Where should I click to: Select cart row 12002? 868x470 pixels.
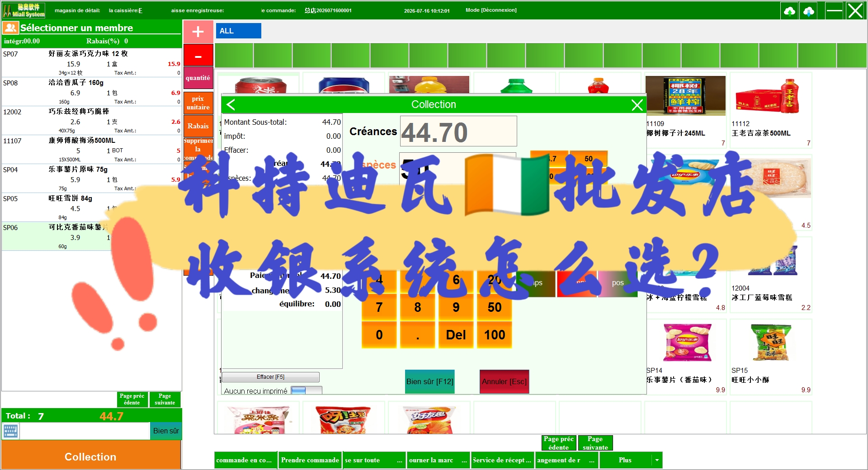[92, 120]
